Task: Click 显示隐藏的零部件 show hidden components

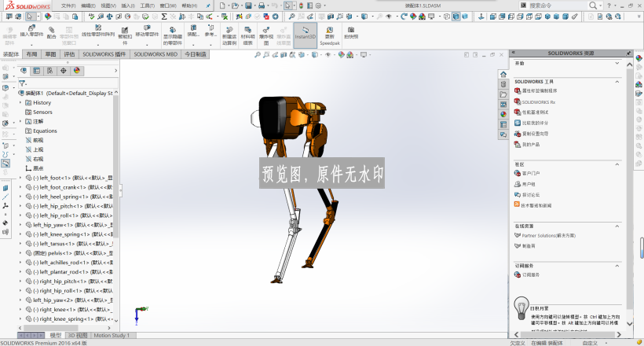Action: pyautogui.click(x=173, y=36)
